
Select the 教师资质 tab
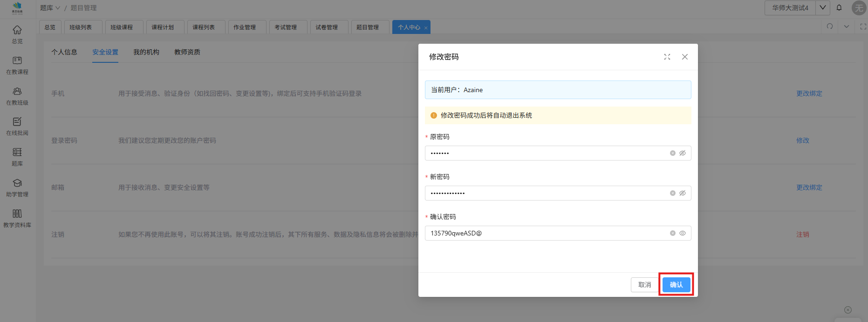tap(187, 52)
